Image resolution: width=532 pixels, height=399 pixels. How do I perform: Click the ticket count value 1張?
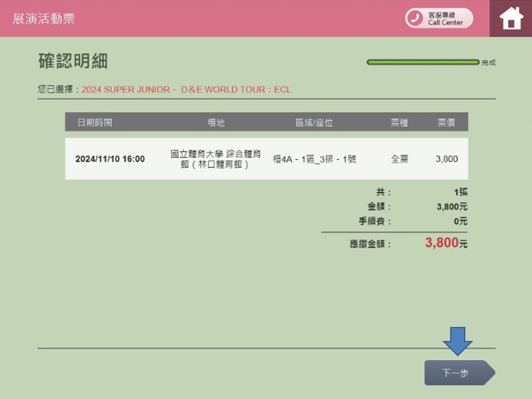pyautogui.click(x=460, y=192)
